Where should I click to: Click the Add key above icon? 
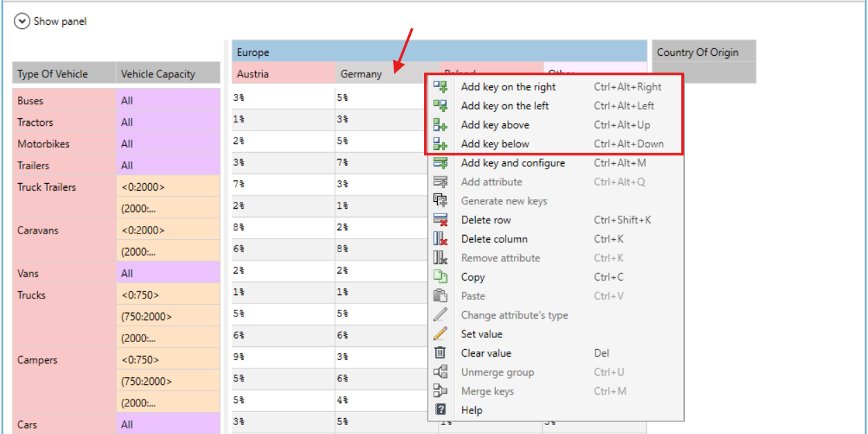441,125
